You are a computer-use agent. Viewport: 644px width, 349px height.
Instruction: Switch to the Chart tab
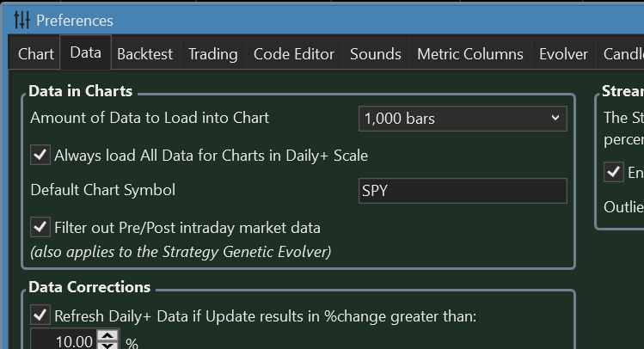pyautogui.click(x=36, y=54)
